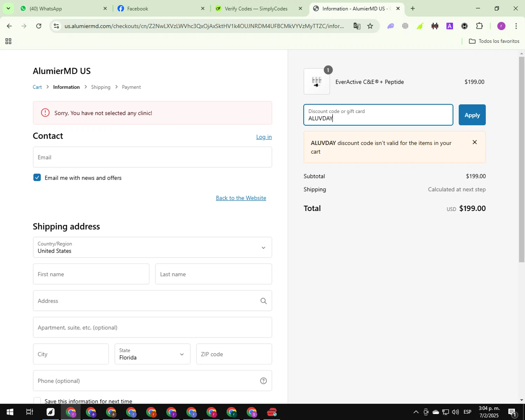Click the Apartment, suite field
Viewport: 525px width, 420px height.
(152, 327)
